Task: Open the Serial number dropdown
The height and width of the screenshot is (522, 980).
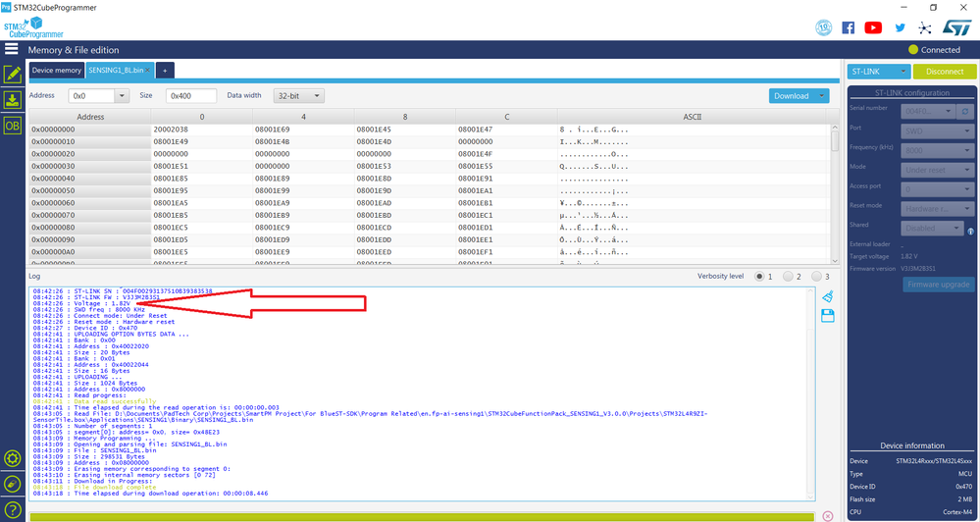Action: click(x=927, y=111)
